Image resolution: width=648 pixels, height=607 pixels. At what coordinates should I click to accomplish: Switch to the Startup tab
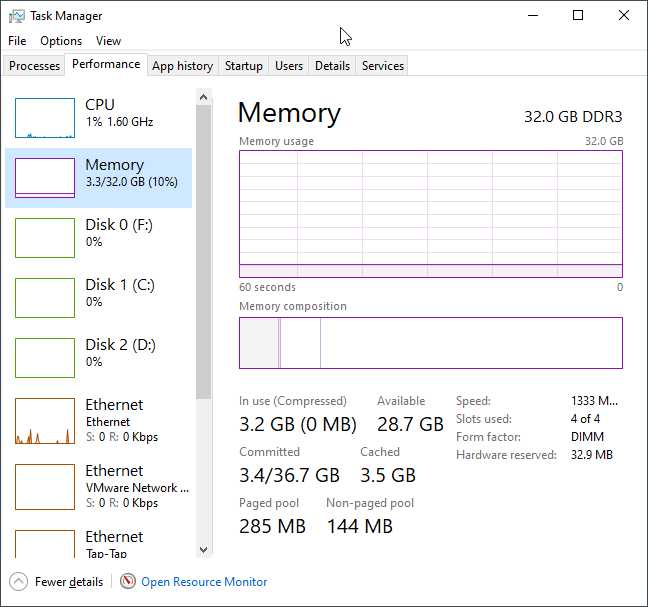coord(244,66)
